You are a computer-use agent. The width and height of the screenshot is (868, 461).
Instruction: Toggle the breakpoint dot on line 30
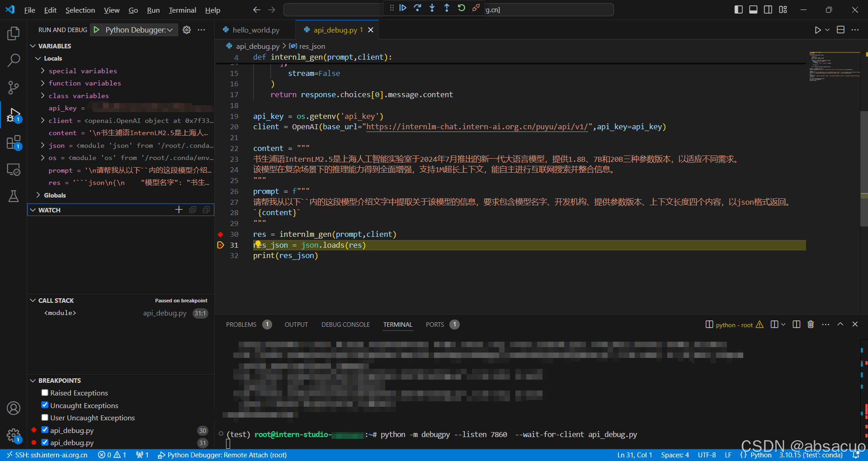pos(221,234)
